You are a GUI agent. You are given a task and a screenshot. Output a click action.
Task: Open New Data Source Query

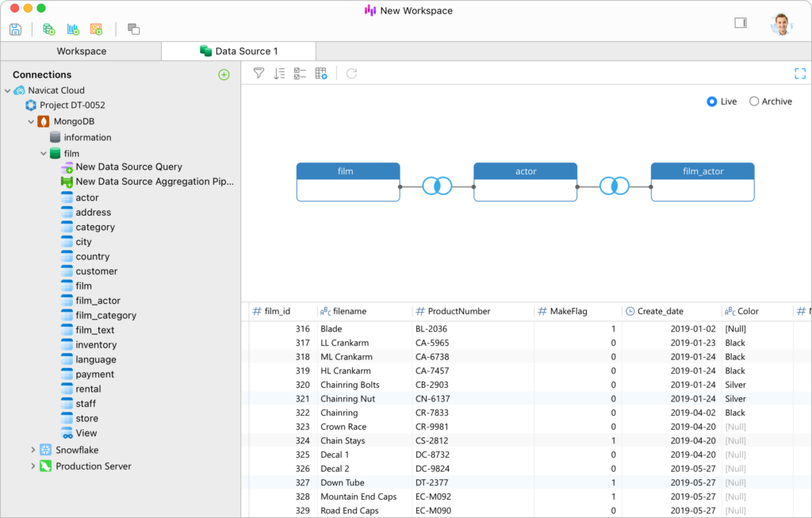click(x=128, y=167)
